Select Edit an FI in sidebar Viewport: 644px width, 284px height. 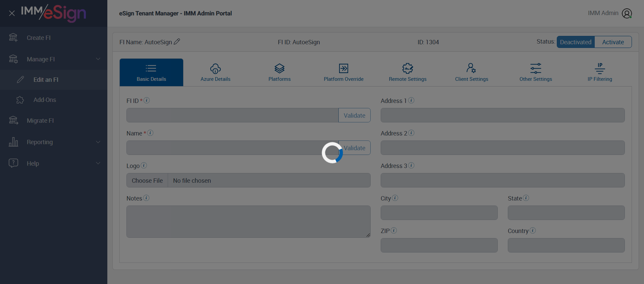[x=54, y=79]
